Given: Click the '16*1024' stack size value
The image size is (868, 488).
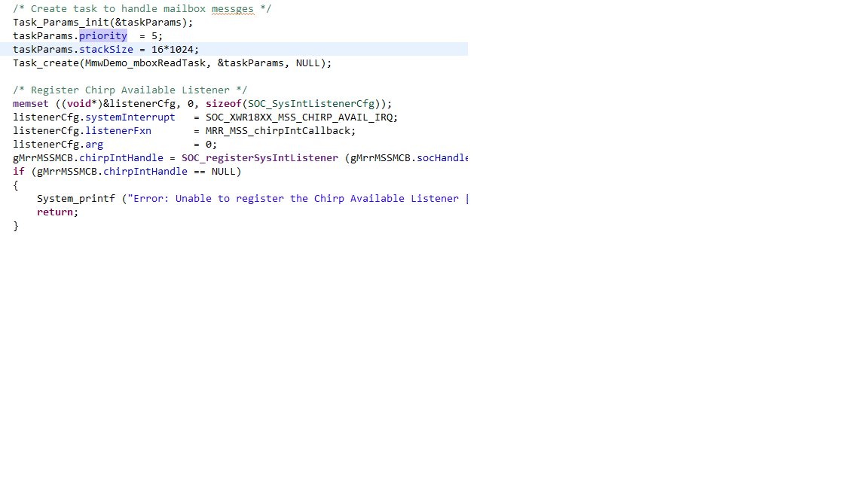Looking at the screenshot, I should (173, 49).
